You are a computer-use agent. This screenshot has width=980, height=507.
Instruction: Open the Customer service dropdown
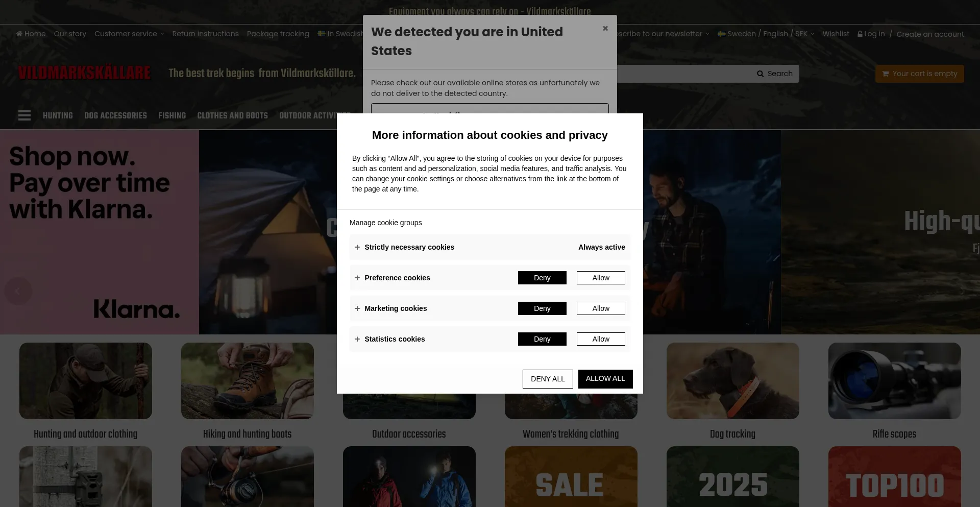point(129,34)
